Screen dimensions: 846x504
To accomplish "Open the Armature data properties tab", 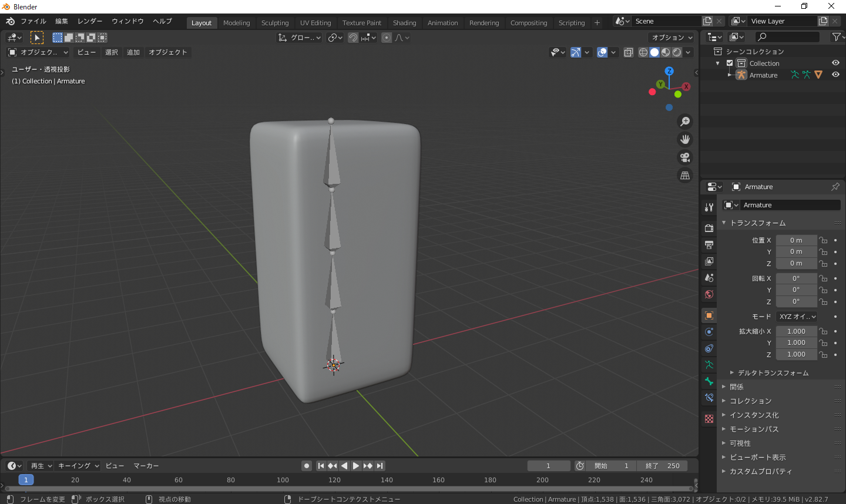I will click(709, 365).
